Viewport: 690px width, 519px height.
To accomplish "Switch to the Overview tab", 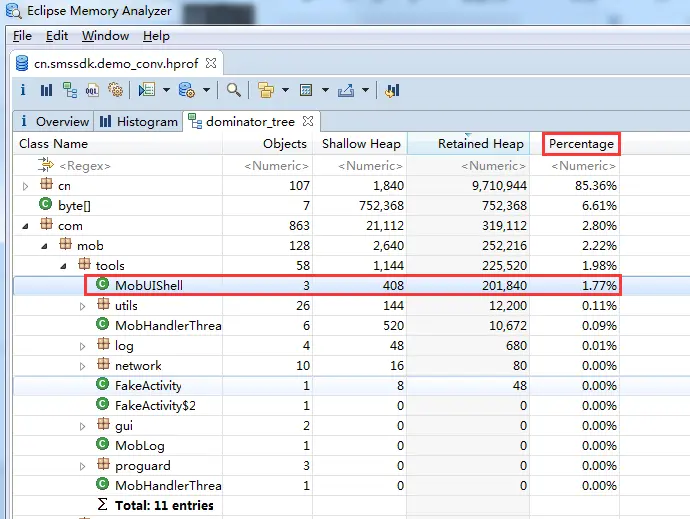I will [54, 121].
